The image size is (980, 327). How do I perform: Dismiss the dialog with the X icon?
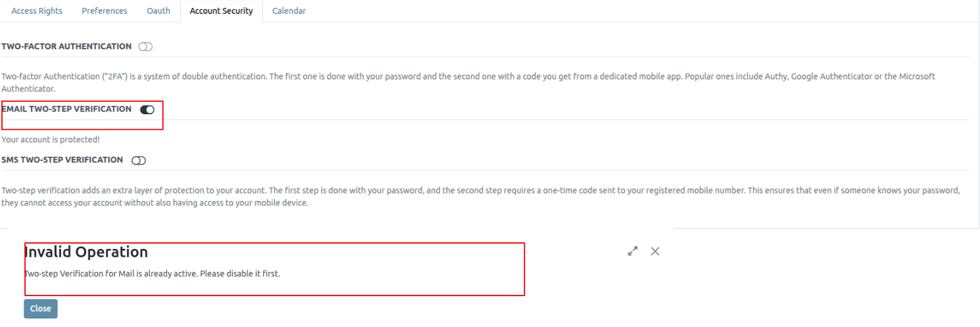655,251
